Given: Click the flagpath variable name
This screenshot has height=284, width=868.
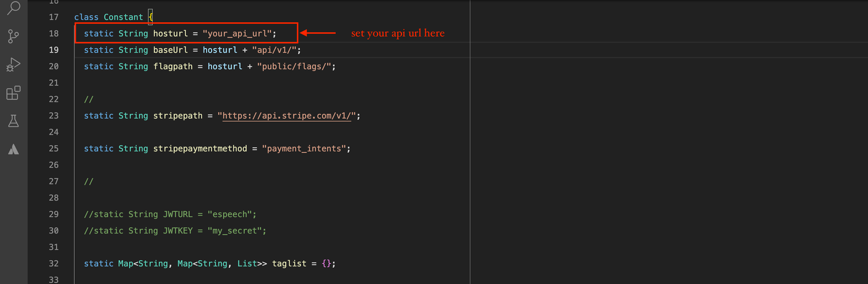Looking at the screenshot, I should click(x=173, y=67).
